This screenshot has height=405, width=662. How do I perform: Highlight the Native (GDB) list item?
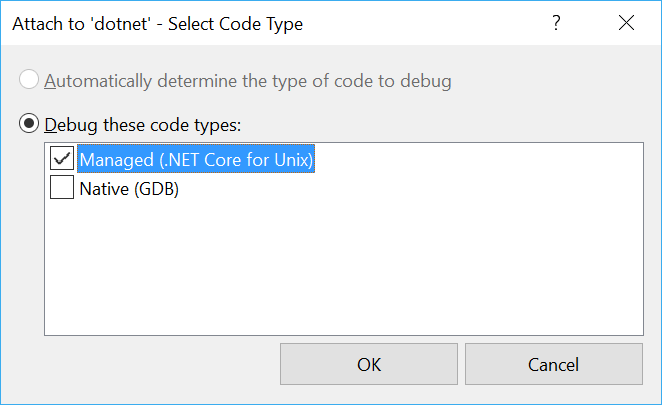129,187
